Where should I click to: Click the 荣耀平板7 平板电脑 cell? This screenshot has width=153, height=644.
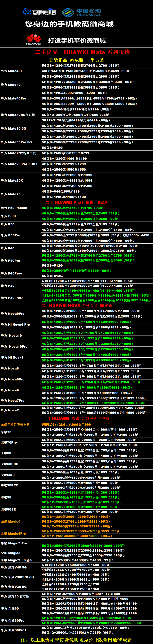pyautogui.click(x=21, y=425)
